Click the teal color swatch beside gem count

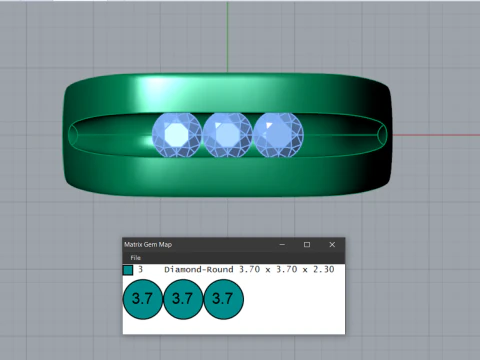(x=128, y=270)
